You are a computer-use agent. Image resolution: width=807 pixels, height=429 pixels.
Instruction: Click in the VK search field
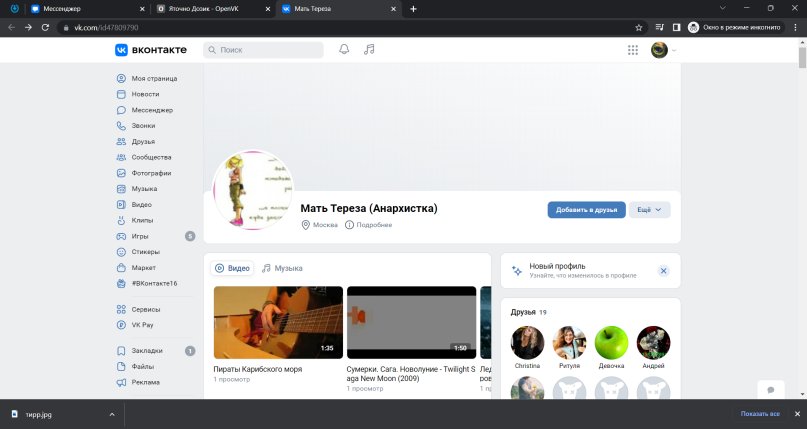coord(265,49)
